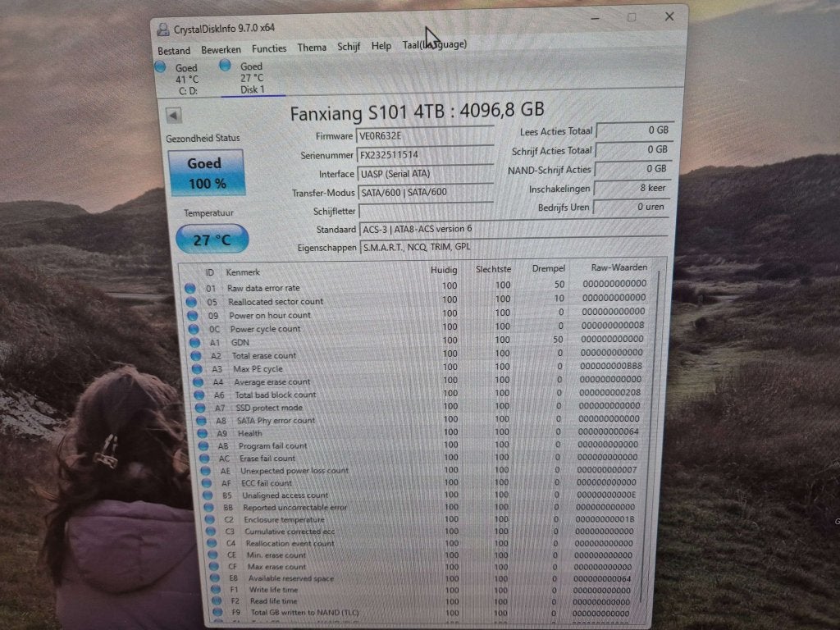Image resolution: width=840 pixels, height=630 pixels.
Task: Select the Write life time row text
Action: 273,590
